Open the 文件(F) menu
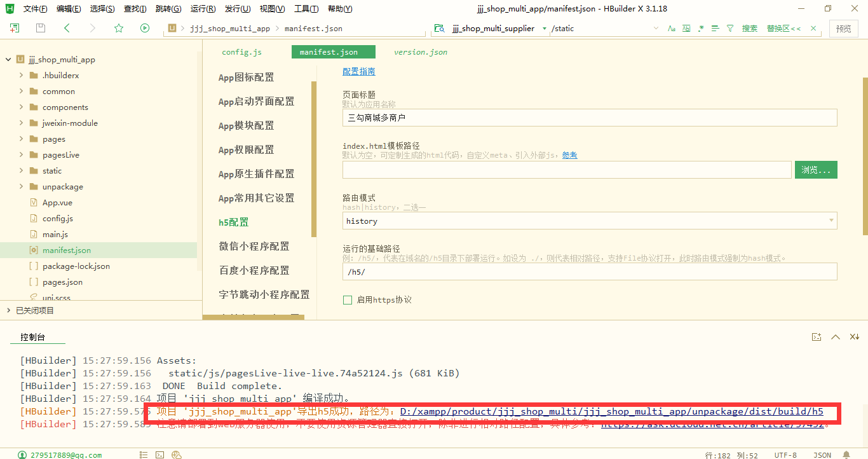The width and height of the screenshot is (868, 459). [x=35, y=9]
